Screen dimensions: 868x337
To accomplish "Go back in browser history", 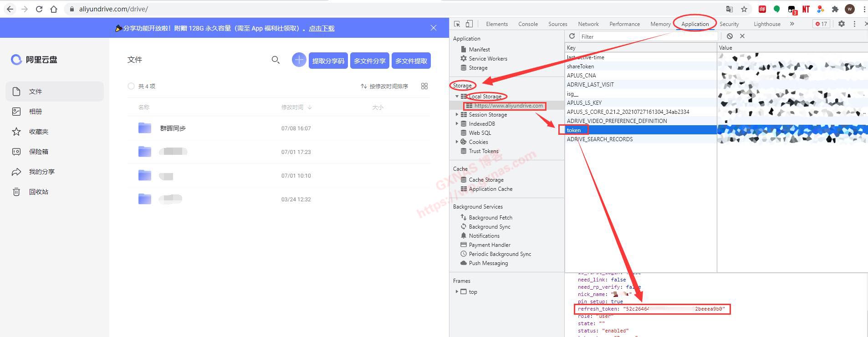I will [x=10, y=9].
